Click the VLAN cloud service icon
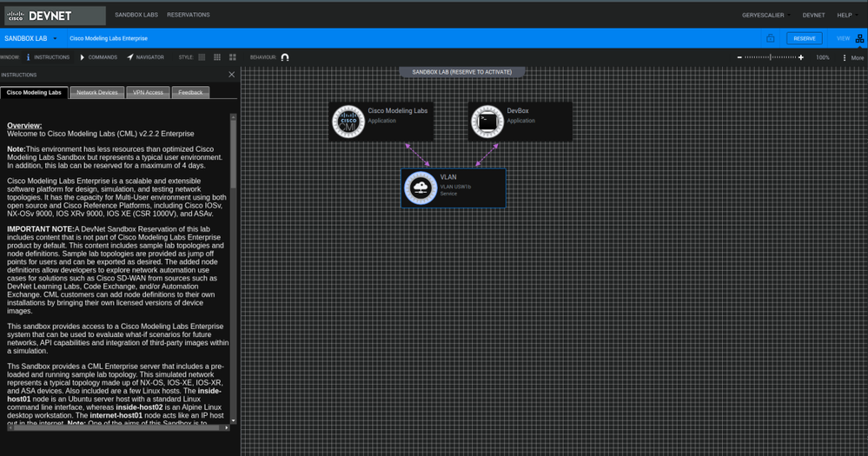Screen dimensions: 868x456 [421, 188]
